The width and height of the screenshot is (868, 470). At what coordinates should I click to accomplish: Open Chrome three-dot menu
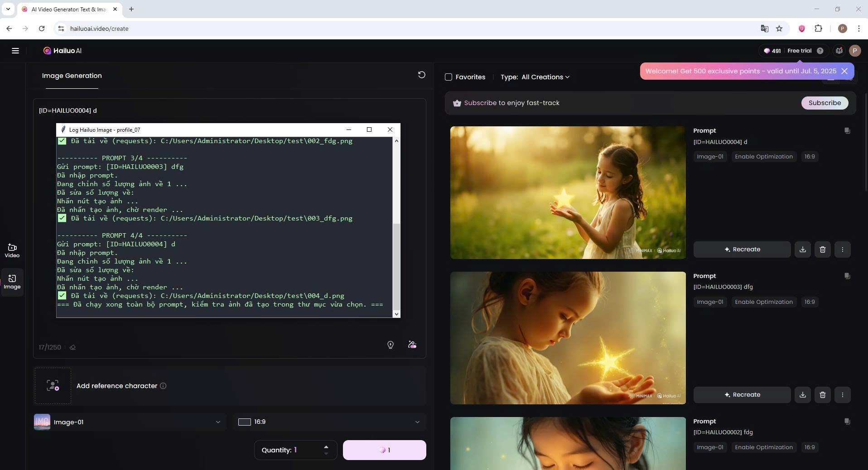[x=859, y=29]
